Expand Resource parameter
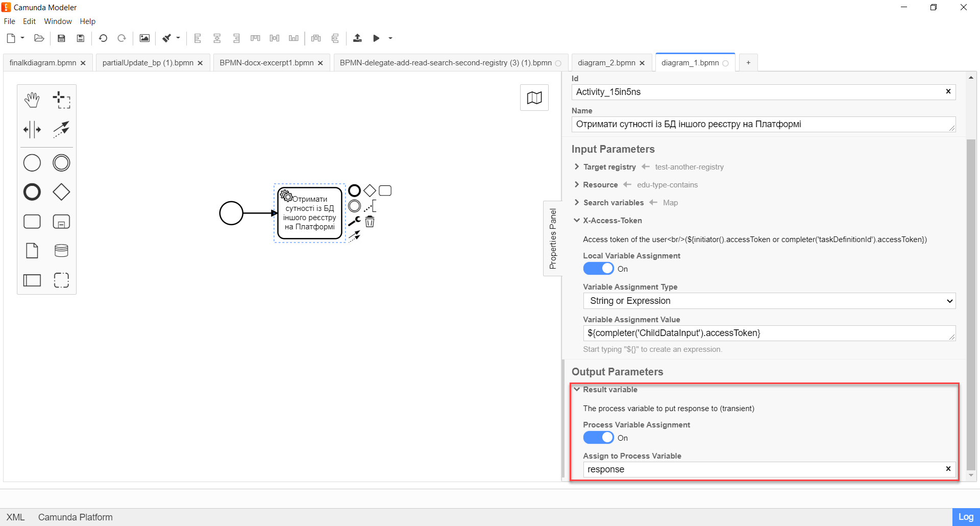980x526 pixels. (577, 185)
